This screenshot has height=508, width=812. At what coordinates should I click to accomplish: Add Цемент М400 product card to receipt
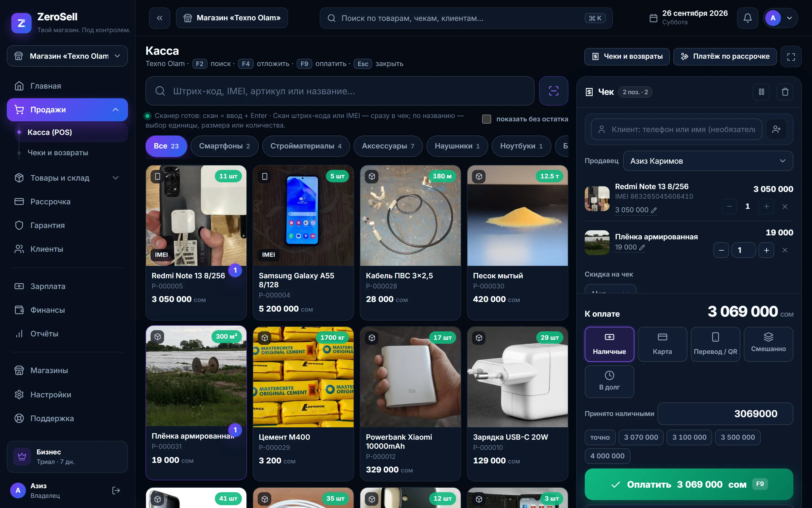303,404
